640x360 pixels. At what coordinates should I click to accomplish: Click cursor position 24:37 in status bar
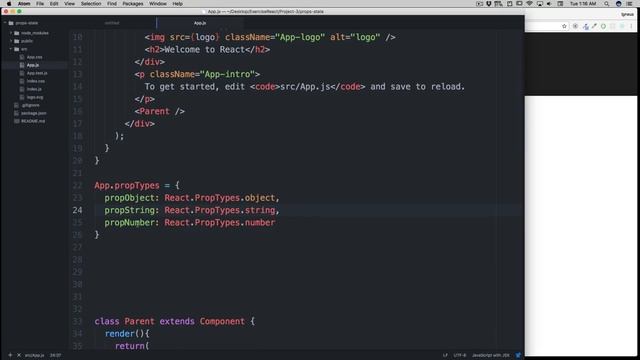click(56, 356)
